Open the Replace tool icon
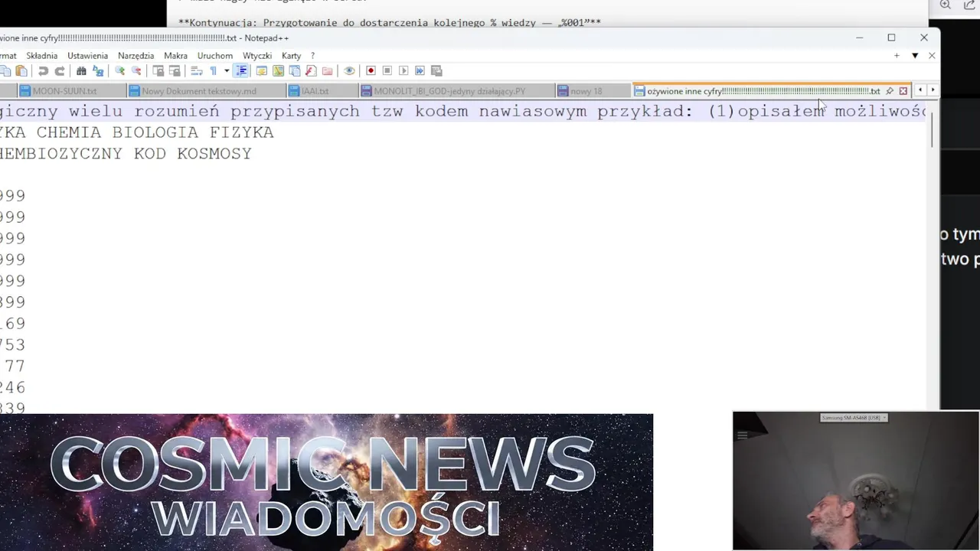 [98, 71]
